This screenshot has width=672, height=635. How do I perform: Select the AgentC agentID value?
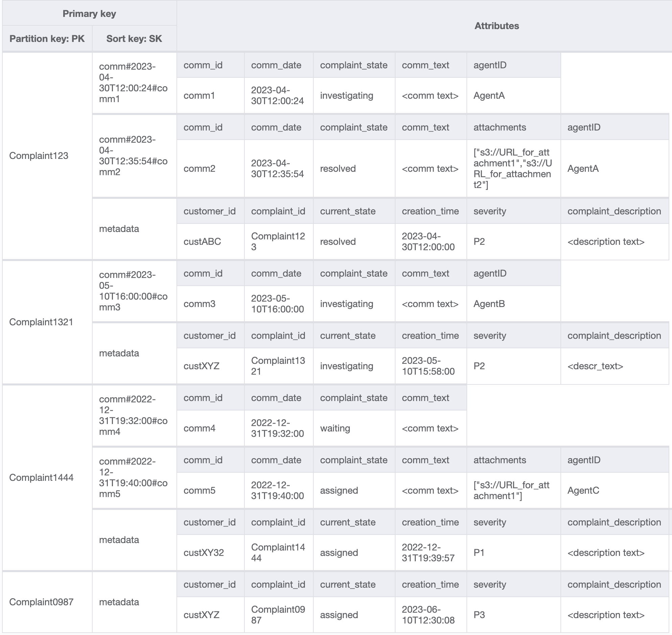coord(583,491)
